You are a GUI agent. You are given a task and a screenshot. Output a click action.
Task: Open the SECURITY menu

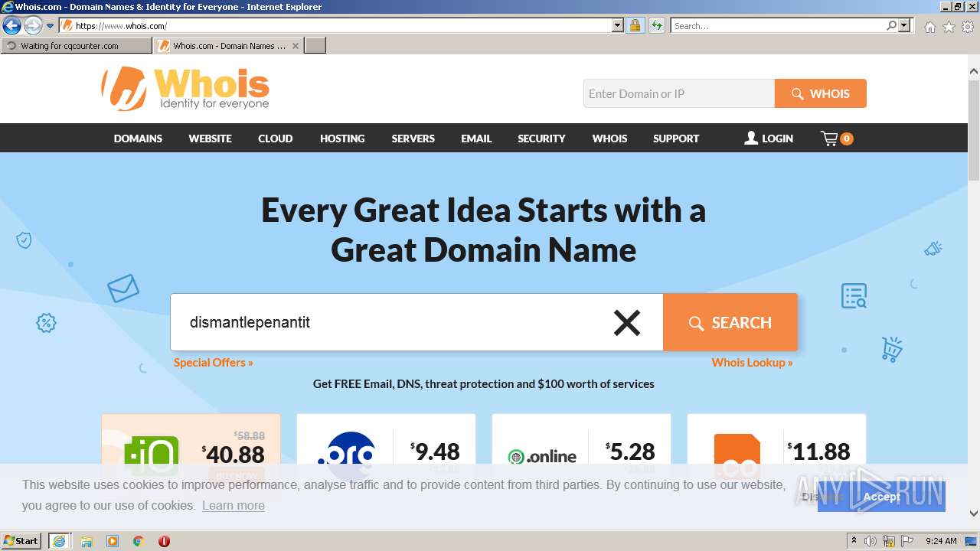click(541, 139)
